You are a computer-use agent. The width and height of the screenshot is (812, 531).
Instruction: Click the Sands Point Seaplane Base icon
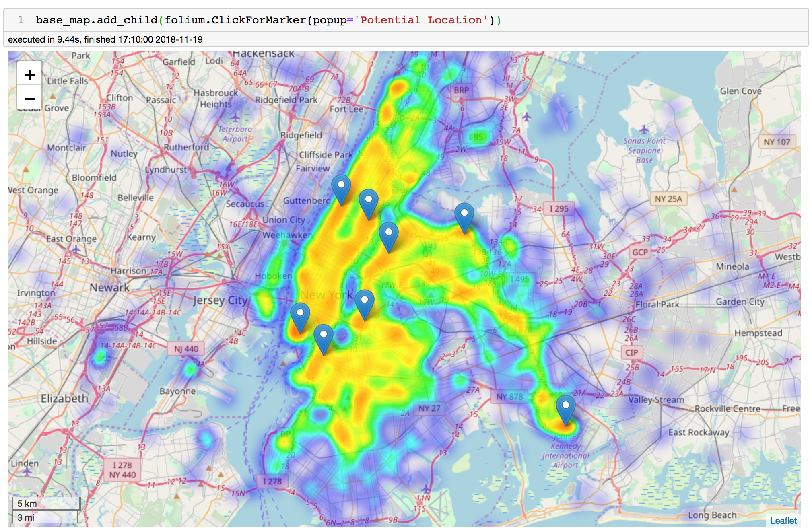pos(644,130)
